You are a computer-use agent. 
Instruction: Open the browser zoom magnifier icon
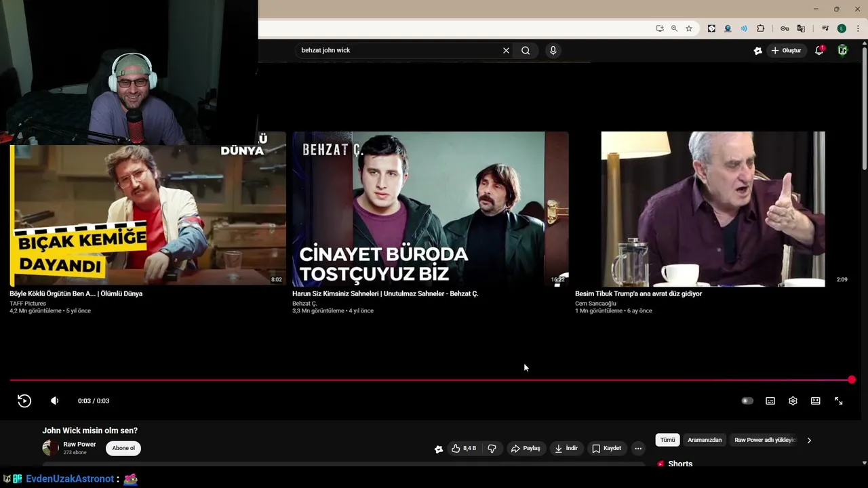coord(674,28)
